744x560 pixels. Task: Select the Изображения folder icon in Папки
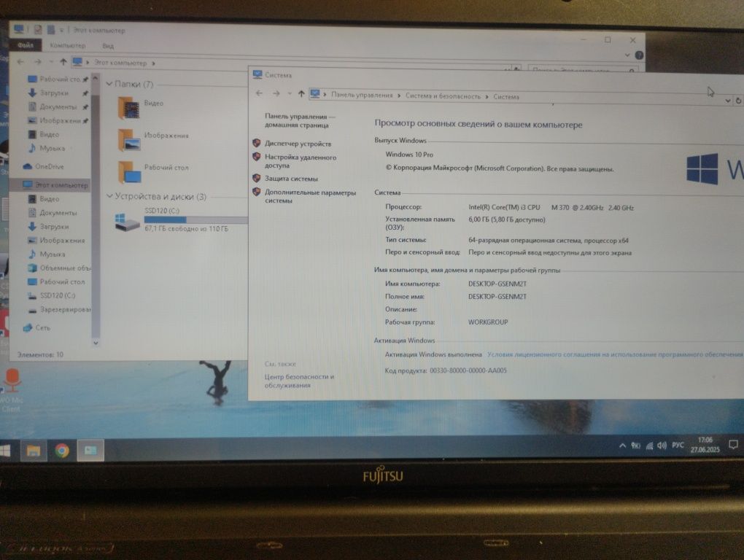point(130,140)
